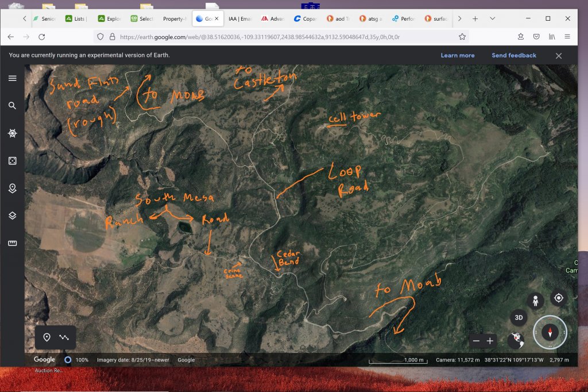Click the compass to reset north
Viewport: 588px width, 392px height.
coord(550,332)
